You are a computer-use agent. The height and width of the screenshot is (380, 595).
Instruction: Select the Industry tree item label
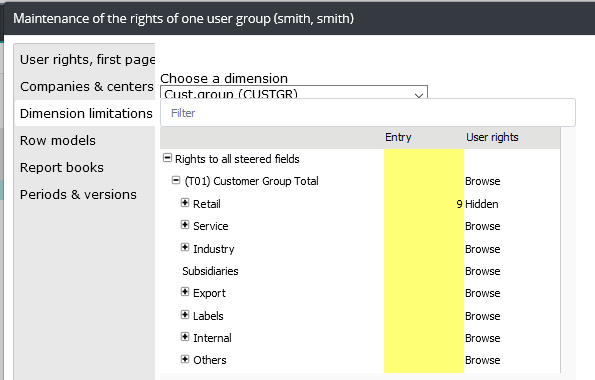click(x=214, y=249)
